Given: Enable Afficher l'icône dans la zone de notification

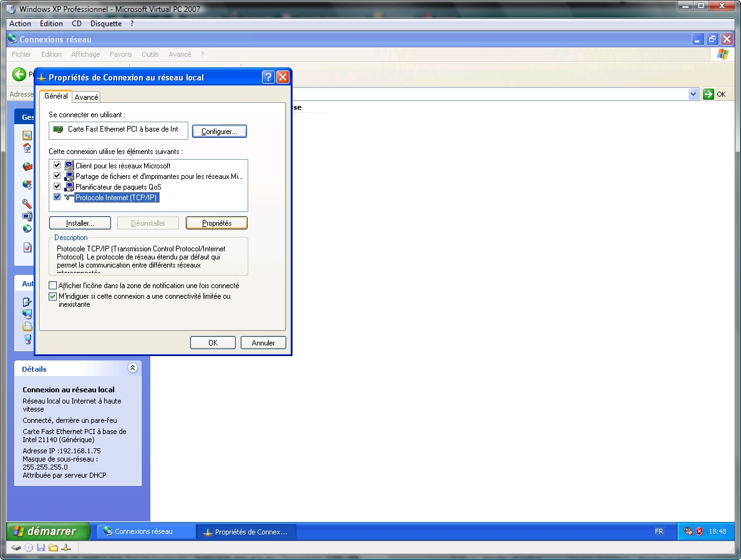Looking at the screenshot, I should coord(53,286).
